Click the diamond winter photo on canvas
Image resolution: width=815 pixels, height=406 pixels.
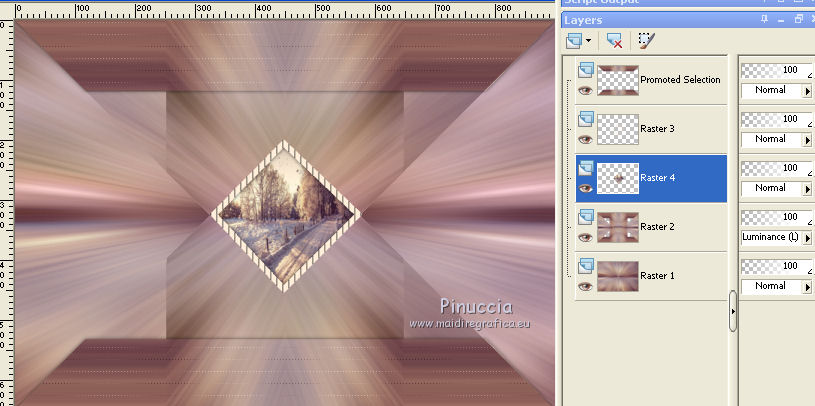coord(286,215)
